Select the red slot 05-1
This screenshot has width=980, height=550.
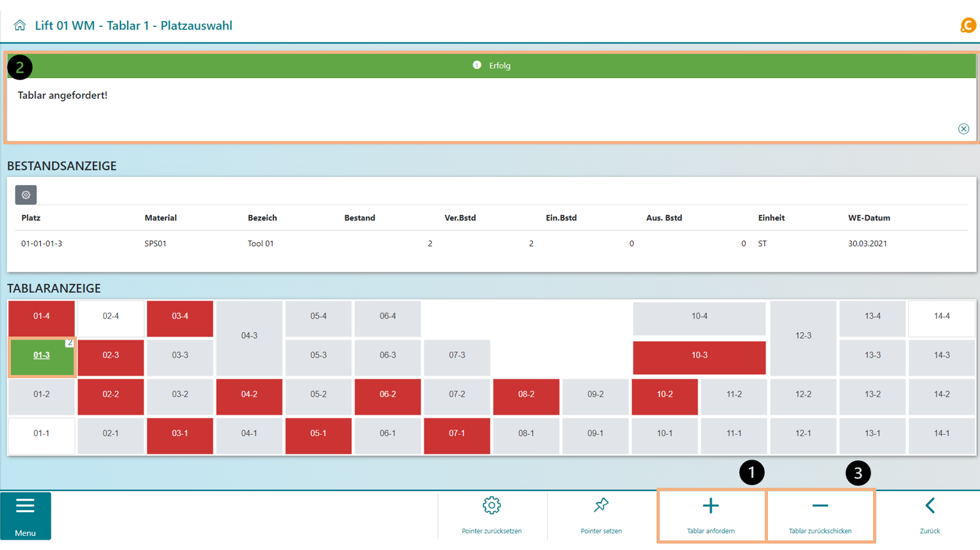coord(318,434)
